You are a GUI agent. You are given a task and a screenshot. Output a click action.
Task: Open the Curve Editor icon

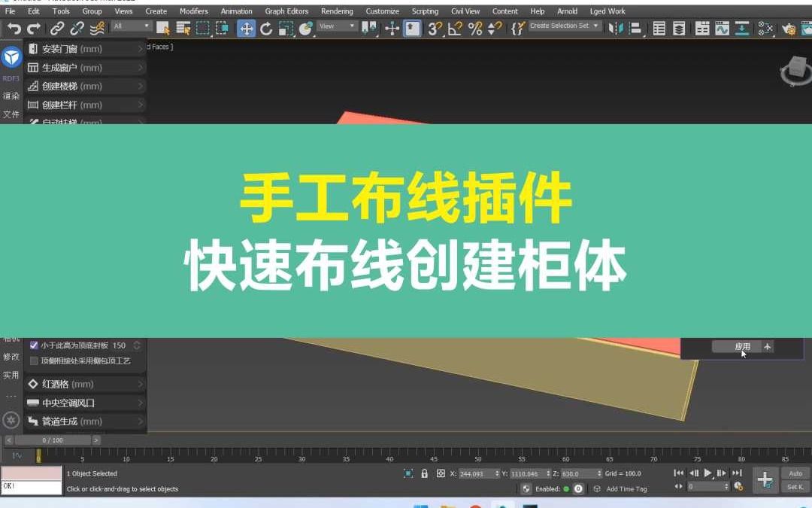[722, 29]
